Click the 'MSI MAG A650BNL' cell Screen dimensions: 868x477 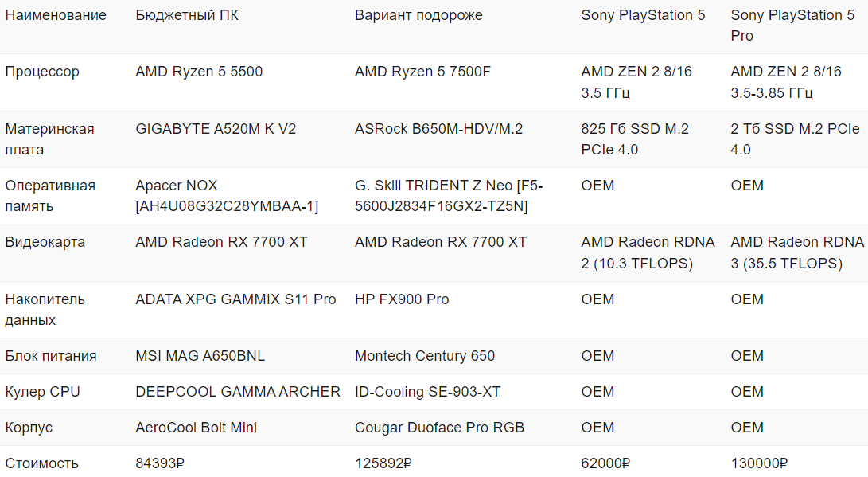click(200, 357)
